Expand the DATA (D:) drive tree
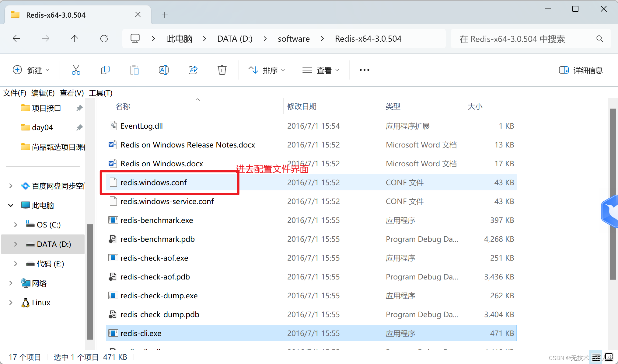This screenshot has height=364, width=618. (16, 244)
